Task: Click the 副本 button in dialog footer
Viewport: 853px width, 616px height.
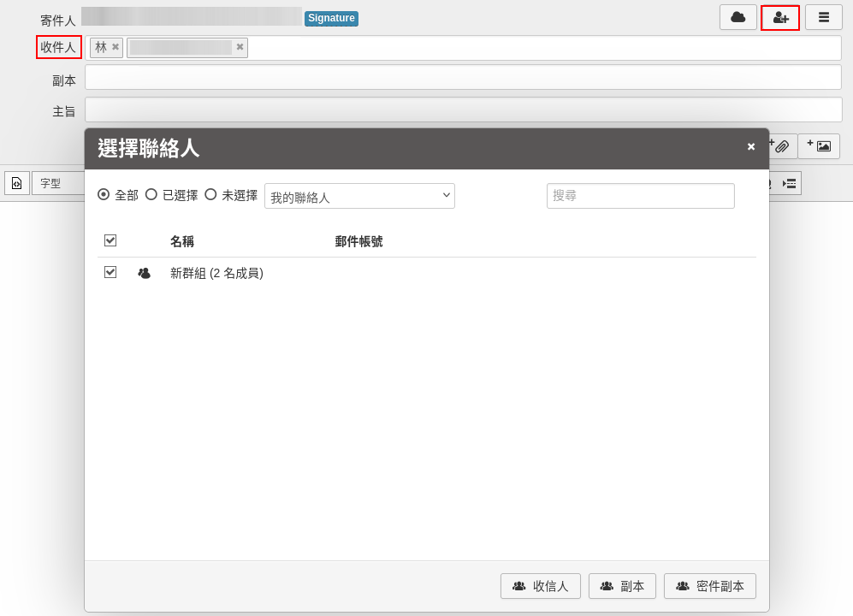Action: pos(622,586)
